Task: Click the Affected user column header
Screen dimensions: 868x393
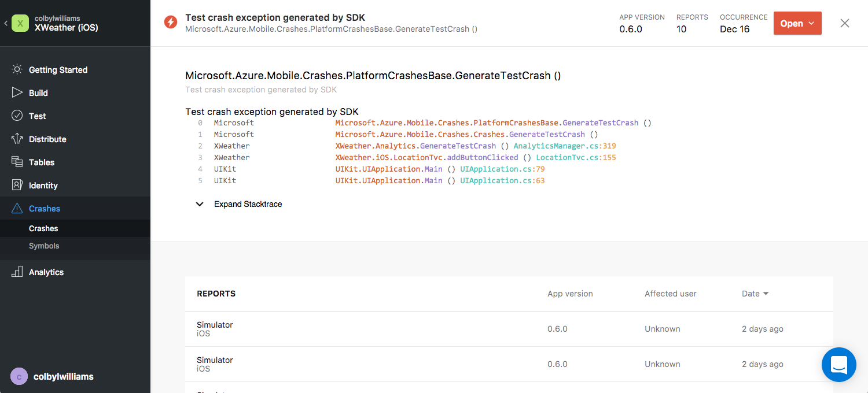Action: [x=671, y=294]
